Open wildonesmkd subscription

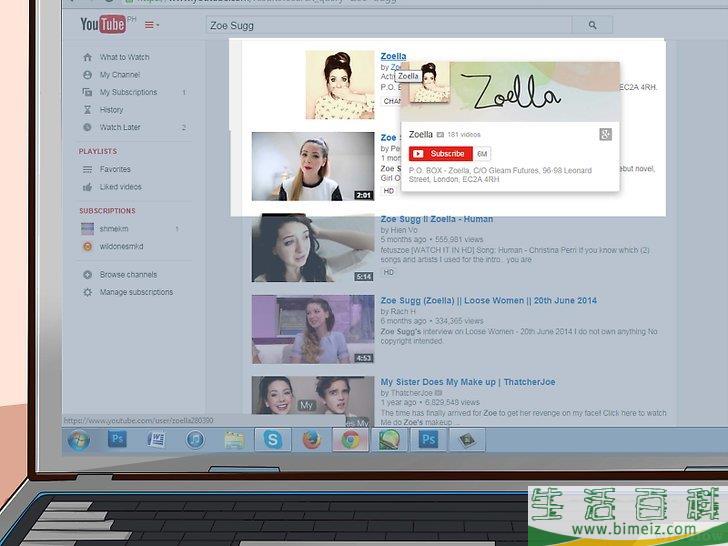(x=121, y=247)
